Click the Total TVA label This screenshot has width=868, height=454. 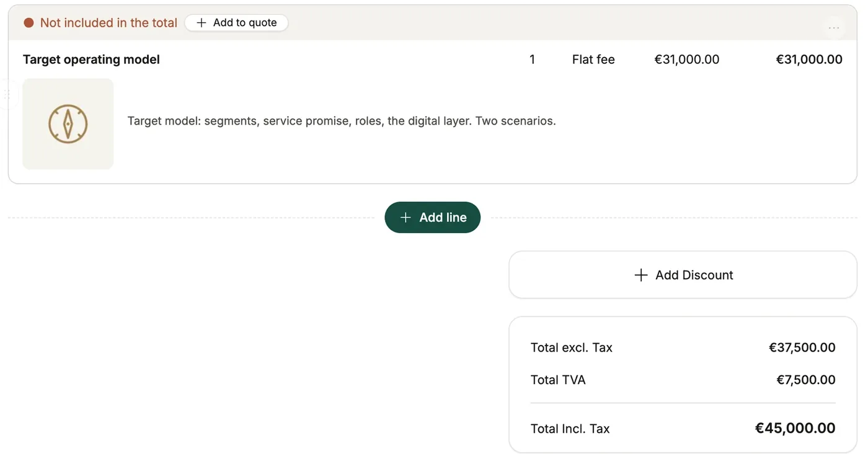point(558,380)
